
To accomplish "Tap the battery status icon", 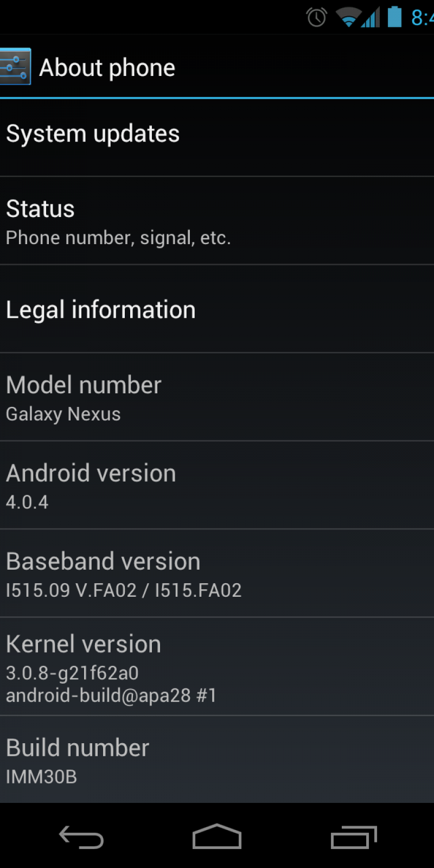I will click(395, 17).
